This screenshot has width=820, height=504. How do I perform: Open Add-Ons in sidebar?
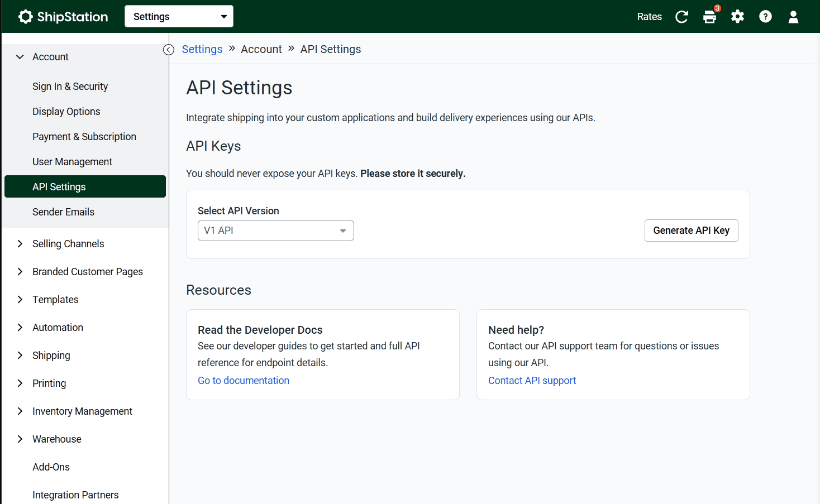[51, 467]
